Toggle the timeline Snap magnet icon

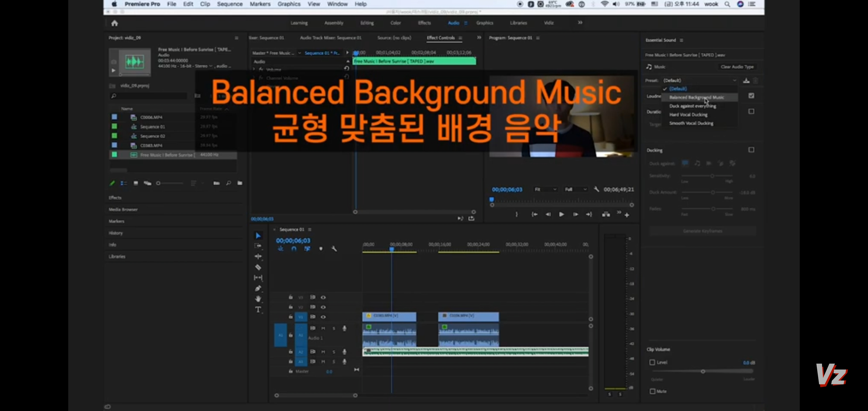(x=294, y=249)
